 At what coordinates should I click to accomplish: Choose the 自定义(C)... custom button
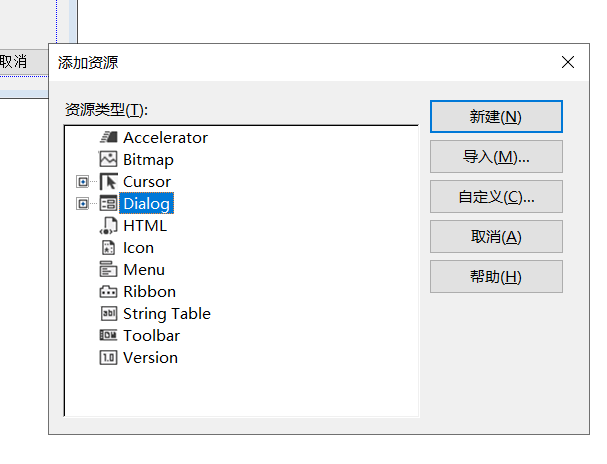pos(496,197)
